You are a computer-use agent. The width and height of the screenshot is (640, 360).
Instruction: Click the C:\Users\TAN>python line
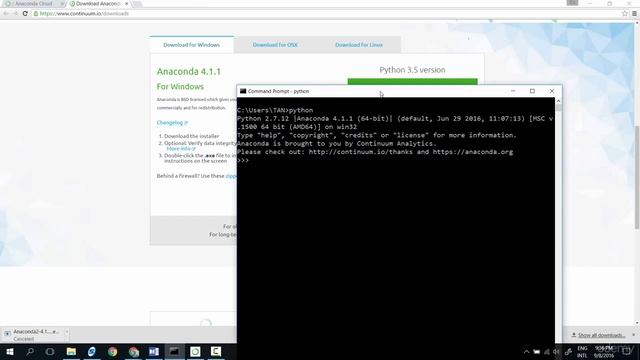(x=275, y=110)
